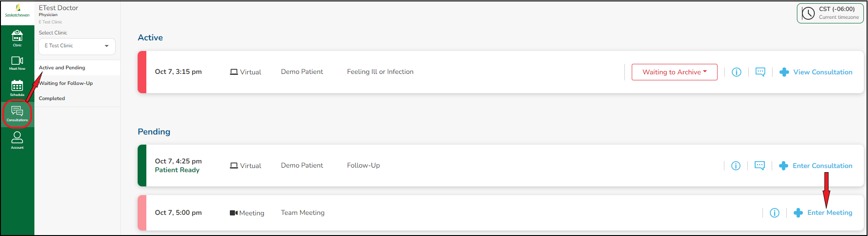Image resolution: width=868 pixels, height=236 pixels.
Task: Select Active and Pending menu item
Action: [x=62, y=67]
